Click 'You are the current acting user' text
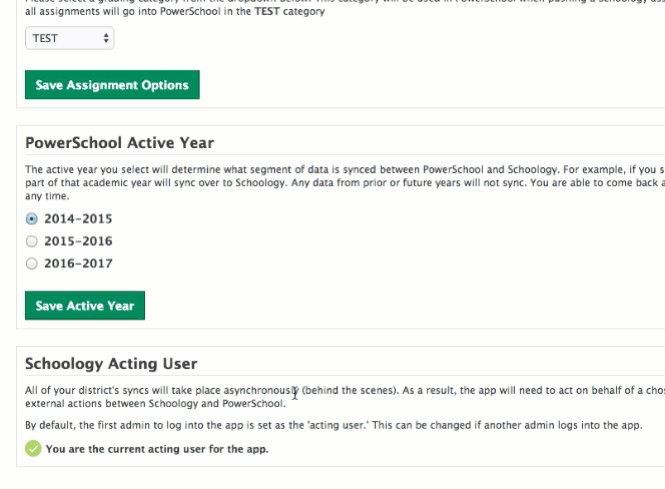Screen dimensions: 665x489 (157, 449)
